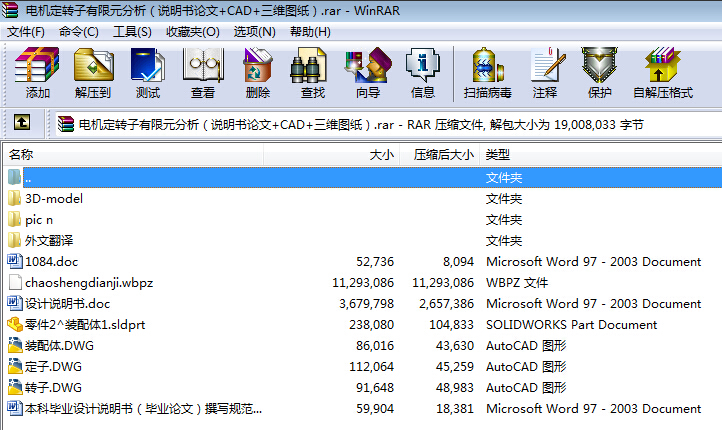The image size is (722, 430).
Task: Click the 注释 (Comment) toolbar icon
Action: coord(547,65)
